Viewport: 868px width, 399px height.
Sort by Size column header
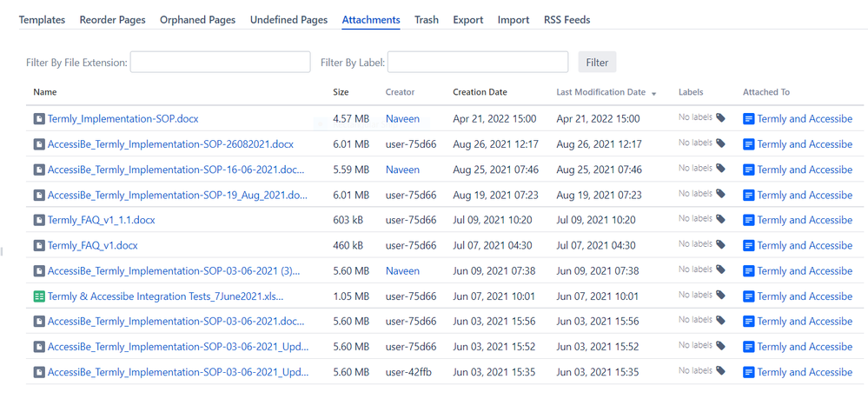tap(341, 92)
